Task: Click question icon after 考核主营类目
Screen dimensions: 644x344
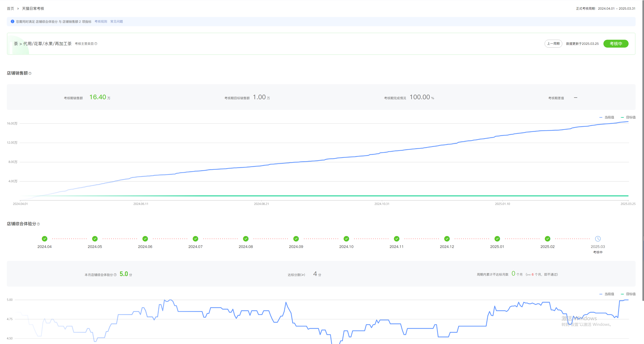Action: coord(96,44)
